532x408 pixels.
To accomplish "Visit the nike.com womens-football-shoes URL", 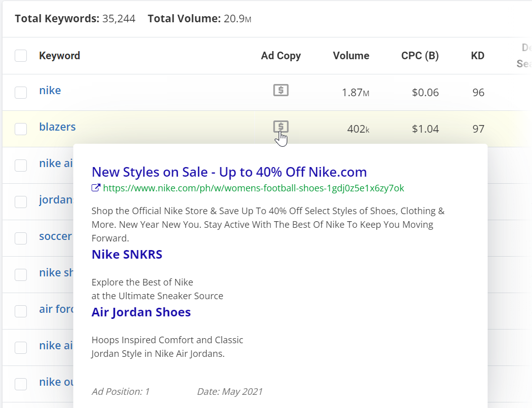I will pos(253,188).
